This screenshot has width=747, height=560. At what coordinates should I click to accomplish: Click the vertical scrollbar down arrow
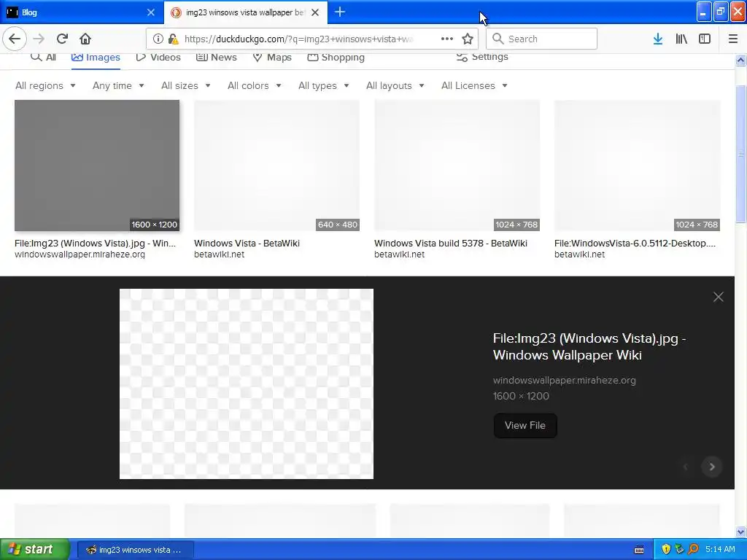coord(740,532)
